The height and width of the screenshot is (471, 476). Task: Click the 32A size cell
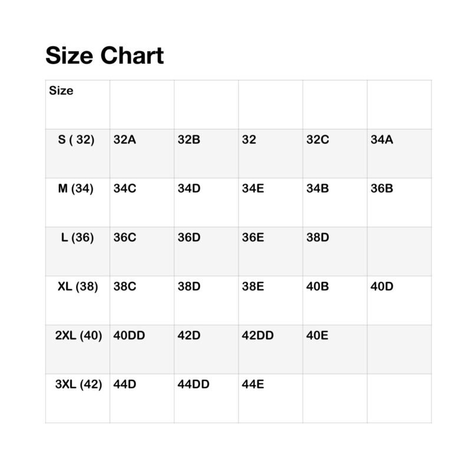124,140
